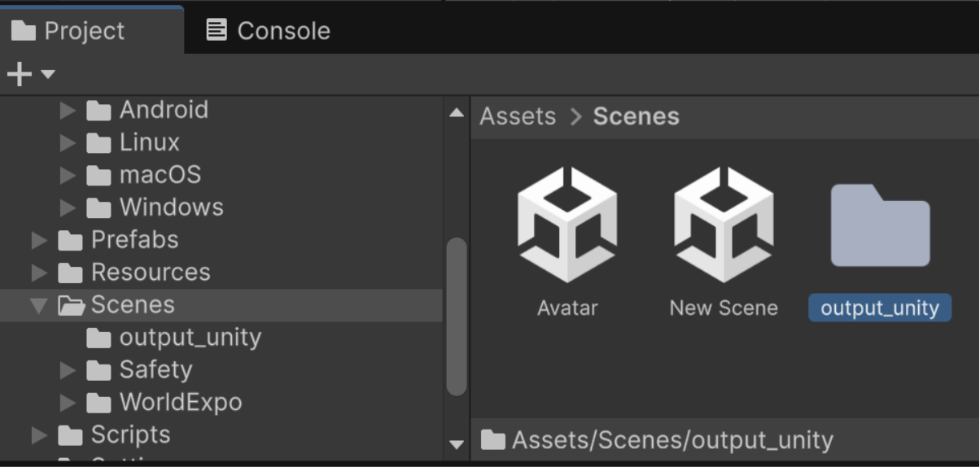980x467 pixels.
Task: Click the plus icon to create asset
Action: 19,75
